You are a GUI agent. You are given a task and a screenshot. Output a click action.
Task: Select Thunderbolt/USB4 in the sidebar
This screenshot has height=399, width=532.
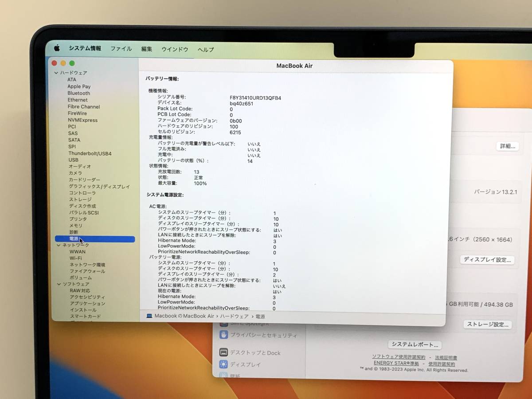click(x=90, y=153)
